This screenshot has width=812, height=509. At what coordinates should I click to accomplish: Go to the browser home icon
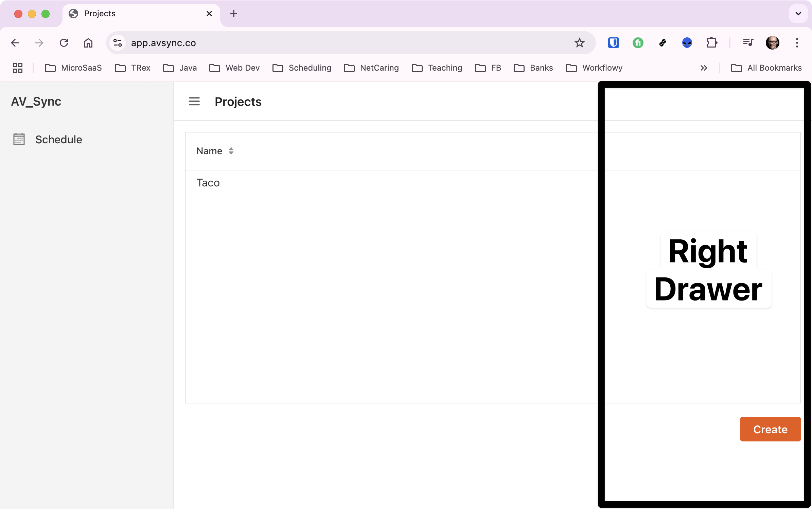88,43
